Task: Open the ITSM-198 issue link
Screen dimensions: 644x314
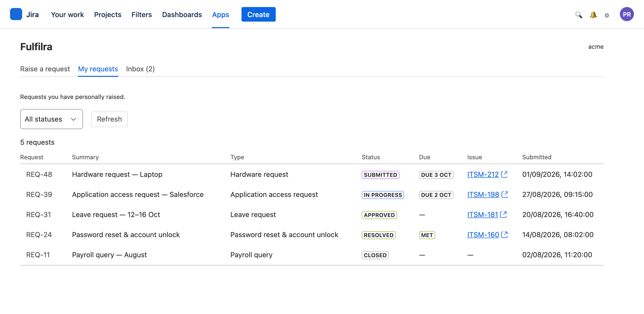Action: (483, 194)
